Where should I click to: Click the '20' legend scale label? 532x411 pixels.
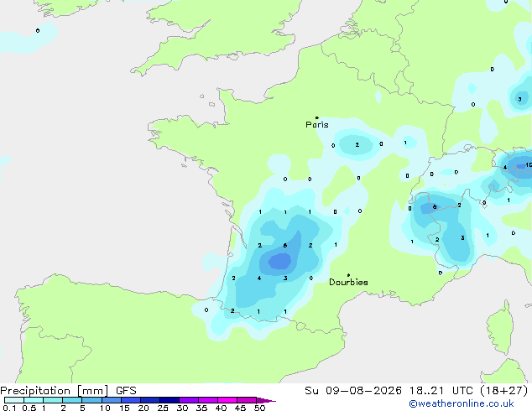point(143,408)
